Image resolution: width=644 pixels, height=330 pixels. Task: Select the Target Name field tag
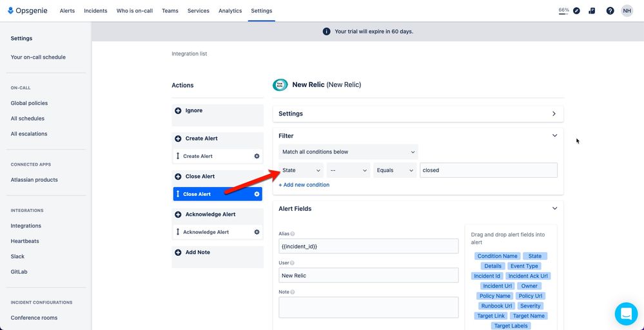pyautogui.click(x=529, y=316)
